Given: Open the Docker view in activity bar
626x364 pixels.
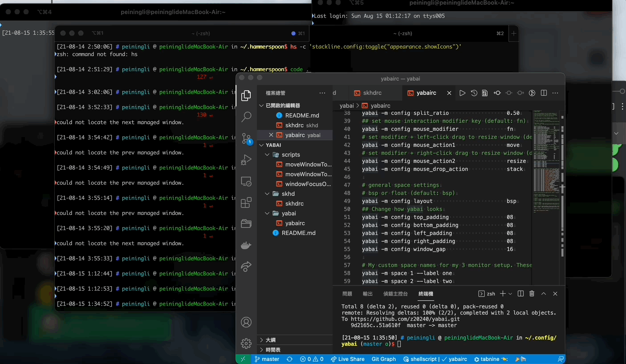Looking at the screenshot, I should click(x=246, y=245).
